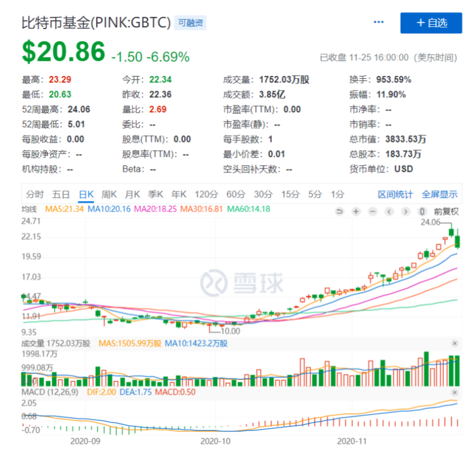This screenshot has height=450, width=476.
Task: Click the $20.86 current price
Action: click(x=64, y=51)
